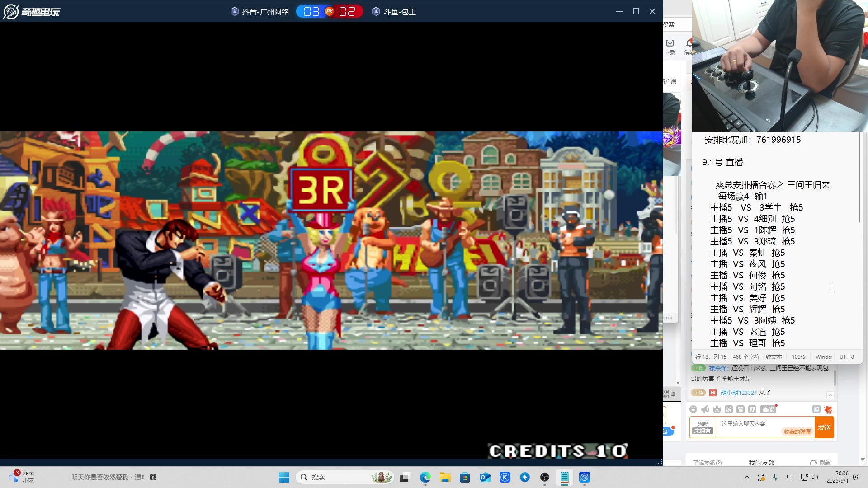This screenshot has height=488, width=868.
Task: Click the 奇趣电玩 logo in title bar
Action: [x=32, y=11]
